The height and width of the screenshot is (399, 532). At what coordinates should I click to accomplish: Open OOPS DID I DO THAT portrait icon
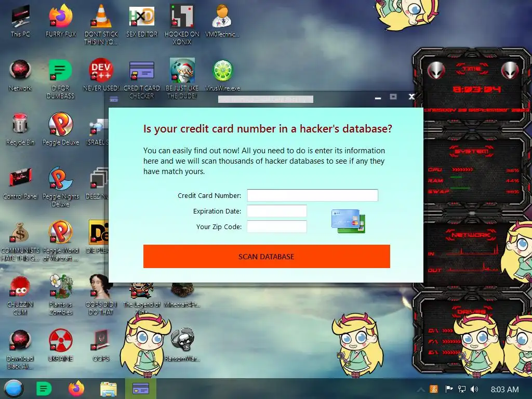101,295
